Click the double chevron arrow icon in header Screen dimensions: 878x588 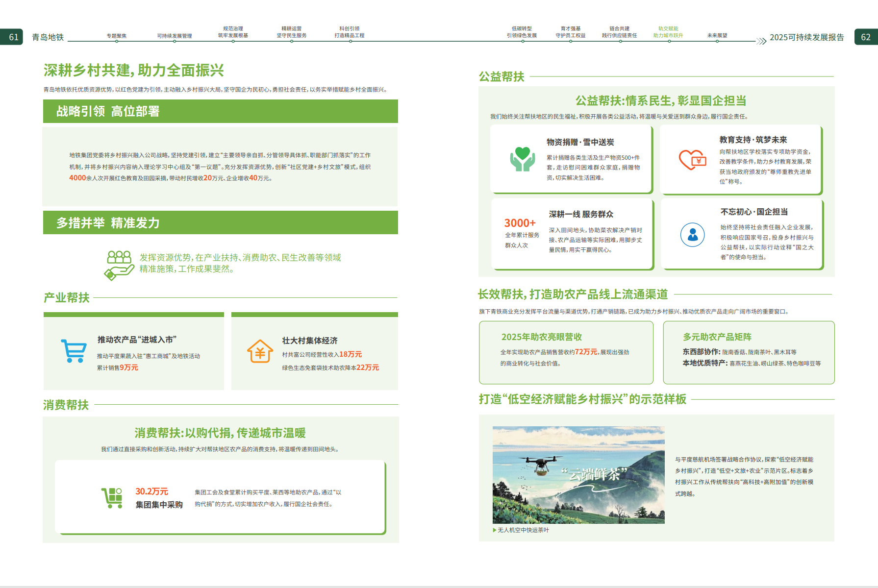tap(761, 41)
